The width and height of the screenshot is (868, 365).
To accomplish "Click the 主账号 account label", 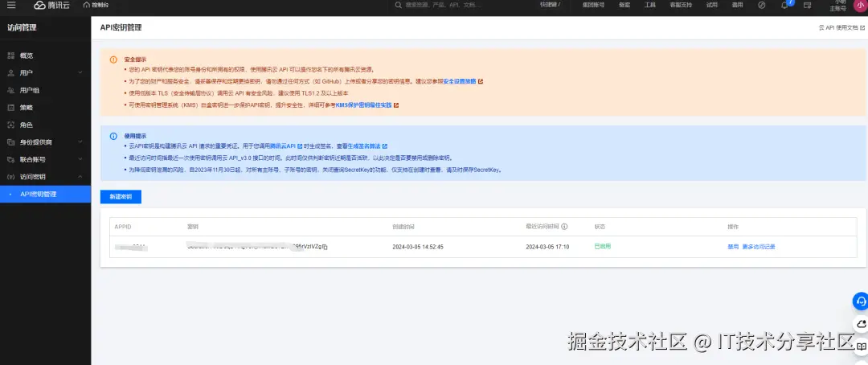I will pos(838,8).
